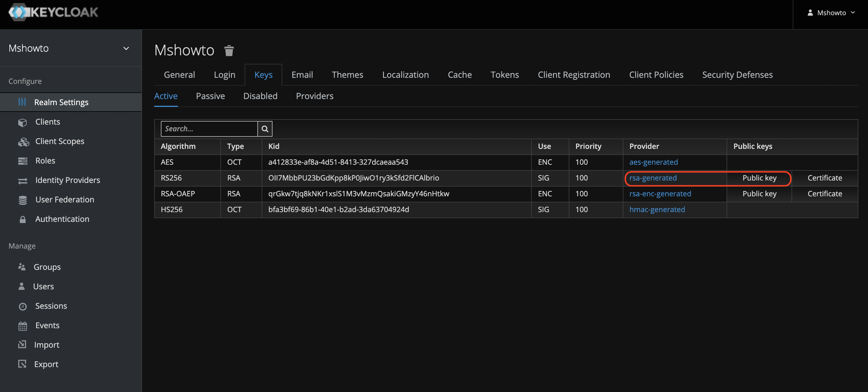Open the Mshowto user account menu
The image size is (868, 392).
831,12
